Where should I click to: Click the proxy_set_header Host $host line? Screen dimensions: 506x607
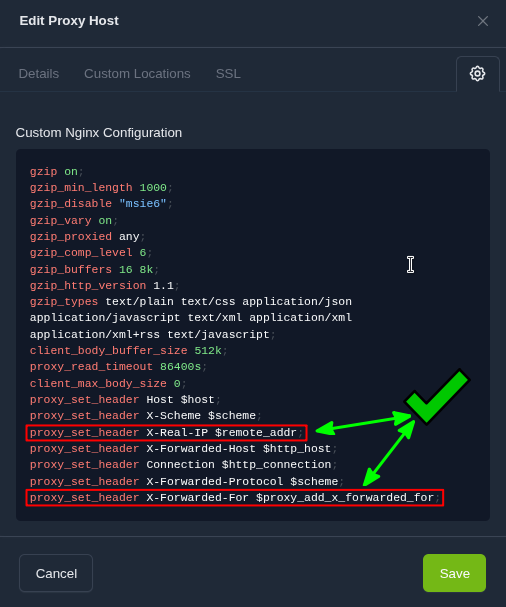coord(125,400)
